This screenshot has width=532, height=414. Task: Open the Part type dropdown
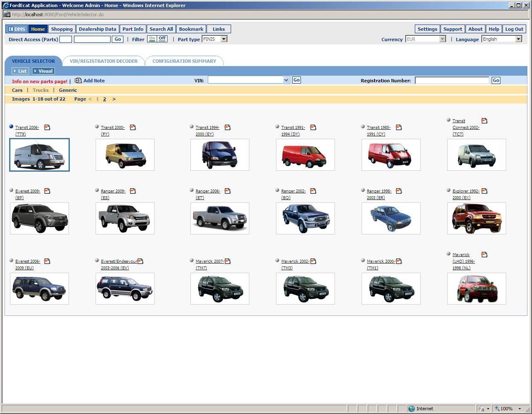[x=224, y=39]
